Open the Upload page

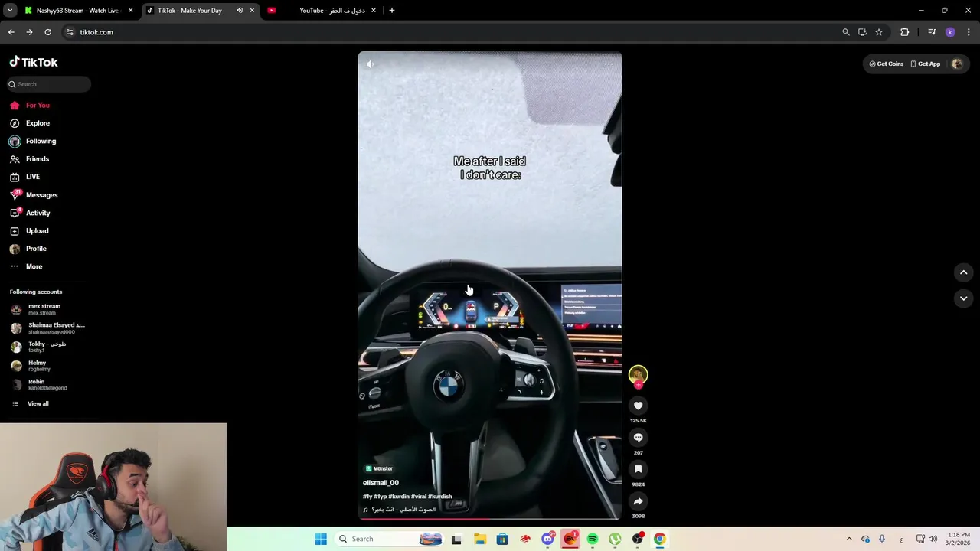tap(29, 230)
